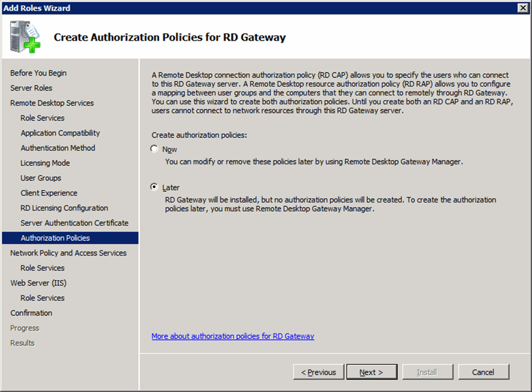Viewport: 532px width, 392px height.
Task: Click the Next button
Action: pyautogui.click(x=372, y=372)
